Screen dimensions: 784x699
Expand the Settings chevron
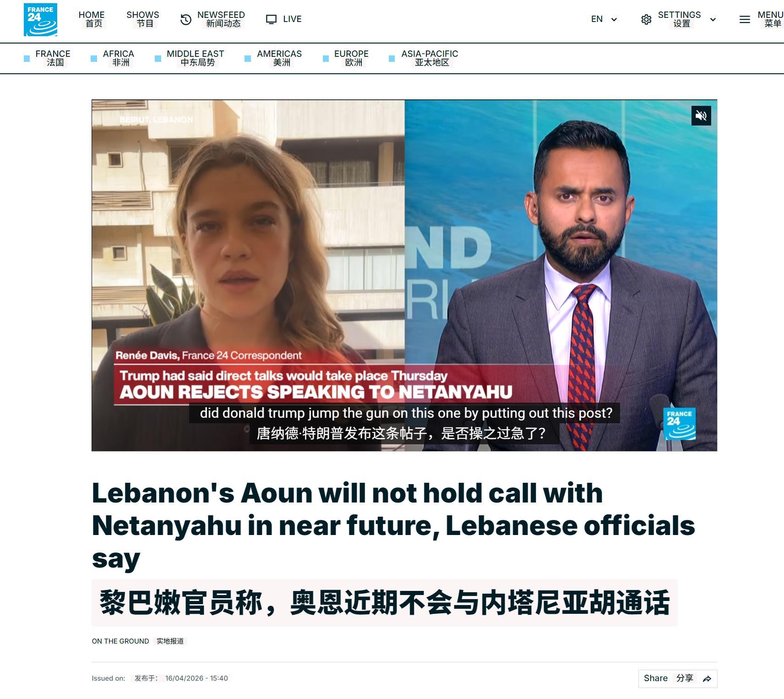(x=713, y=19)
